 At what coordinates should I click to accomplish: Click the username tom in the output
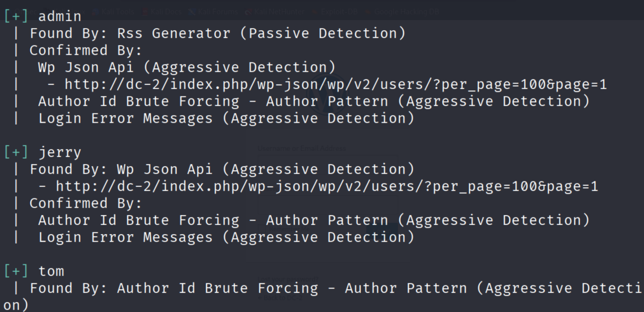tap(51, 271)
